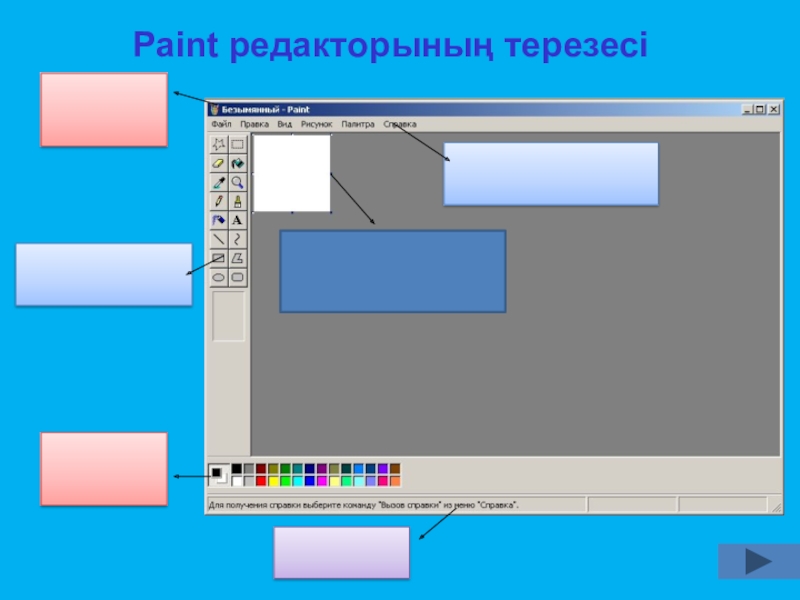Select the Magnifier tool

238,182
